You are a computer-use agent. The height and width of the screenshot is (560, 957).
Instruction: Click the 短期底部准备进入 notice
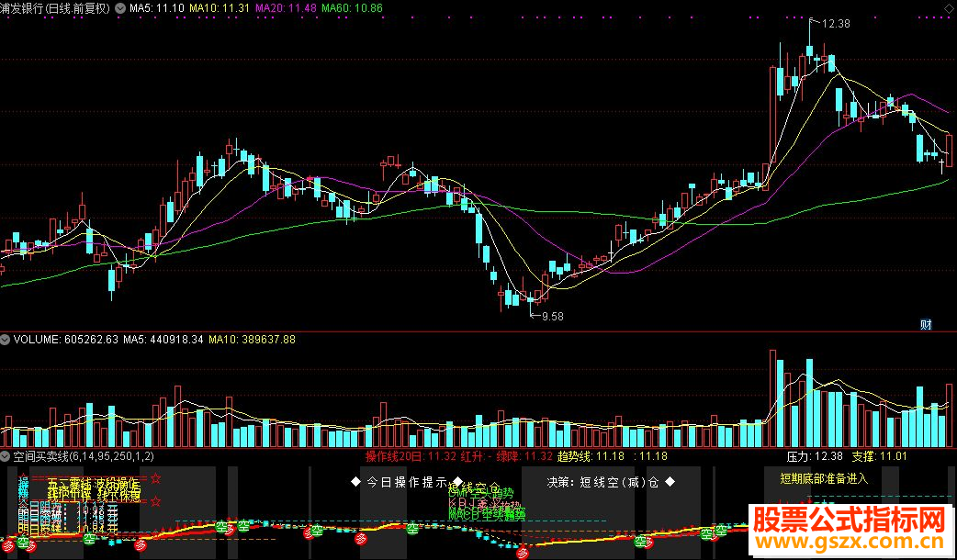click(824, 479)
